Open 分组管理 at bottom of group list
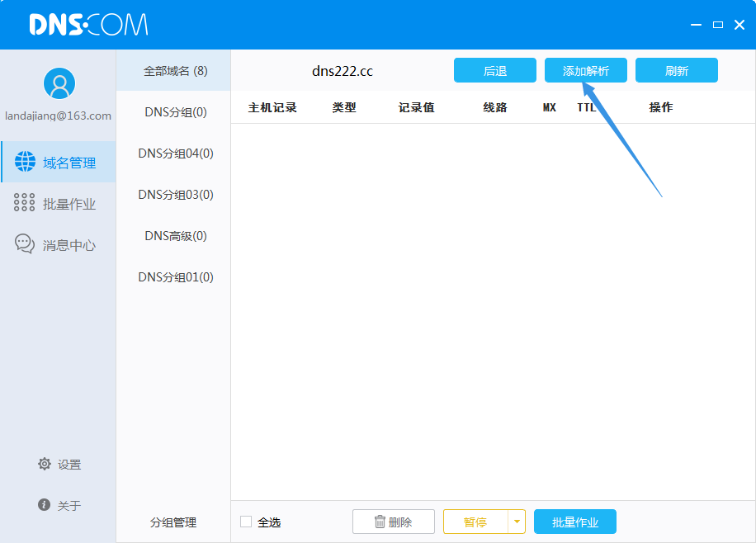 click(x=173, y=522)
